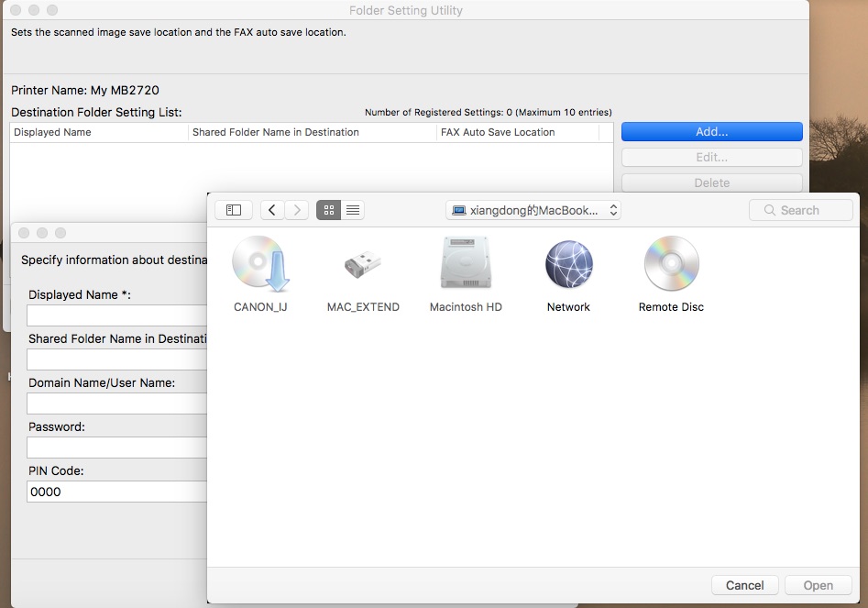This screenshot has width=868, height=608.
Task: Click the forward navigation arrow
Action: coord(297,209)
